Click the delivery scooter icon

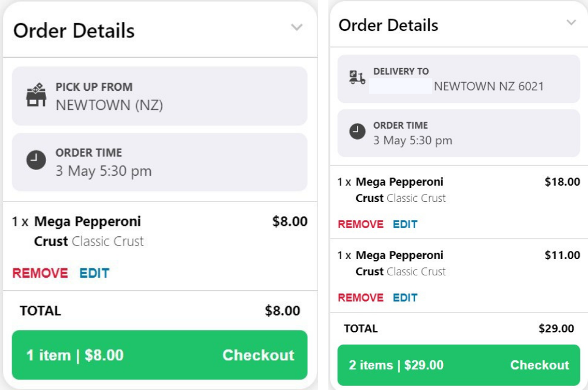[357, 78]
